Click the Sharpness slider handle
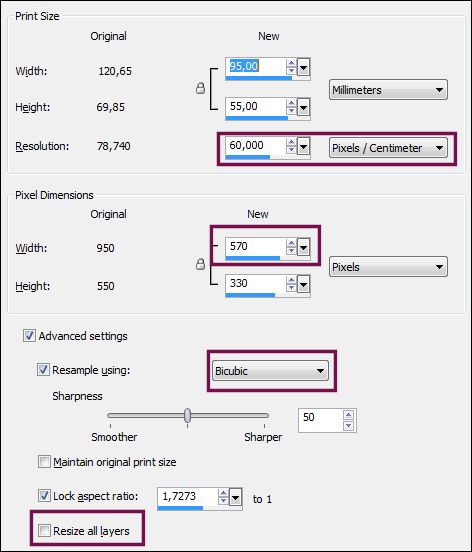 [x=188, y=415]
